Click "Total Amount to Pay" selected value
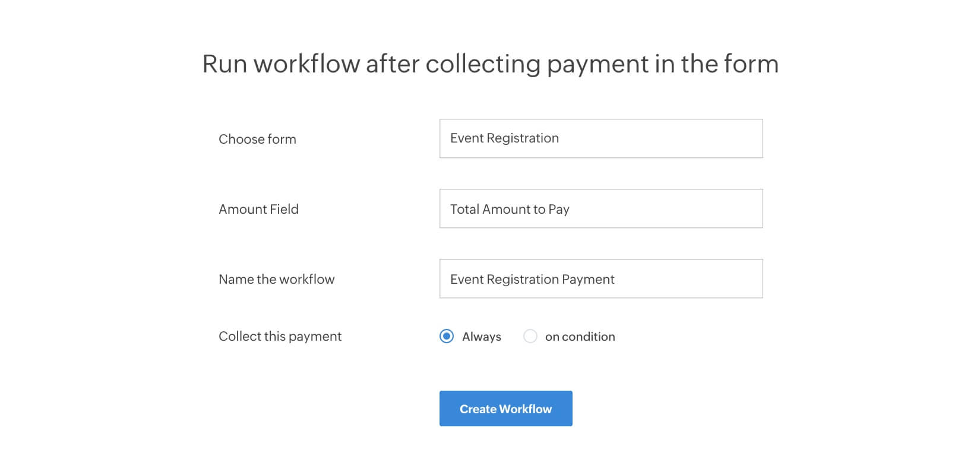 click(x=510, y=209)
